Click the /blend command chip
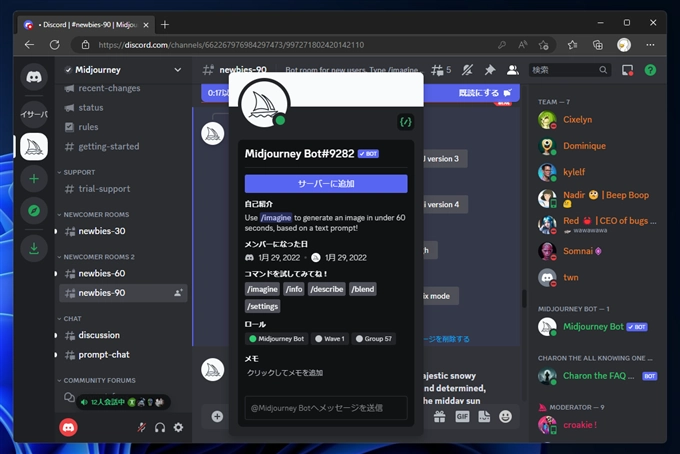 point(363,289)
